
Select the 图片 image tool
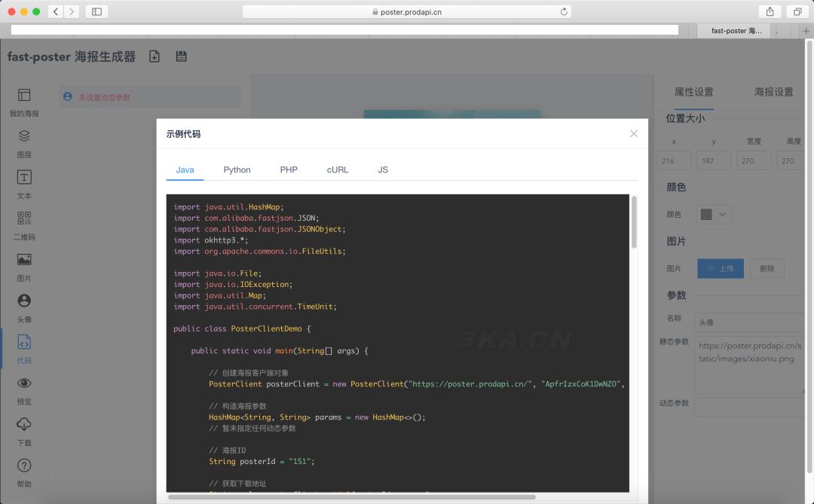pos(24,260)
